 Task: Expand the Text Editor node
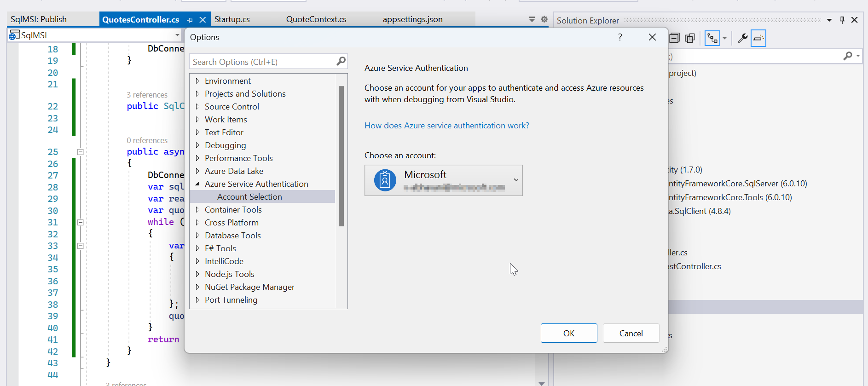pyautogui.click(x=197, y=132)
